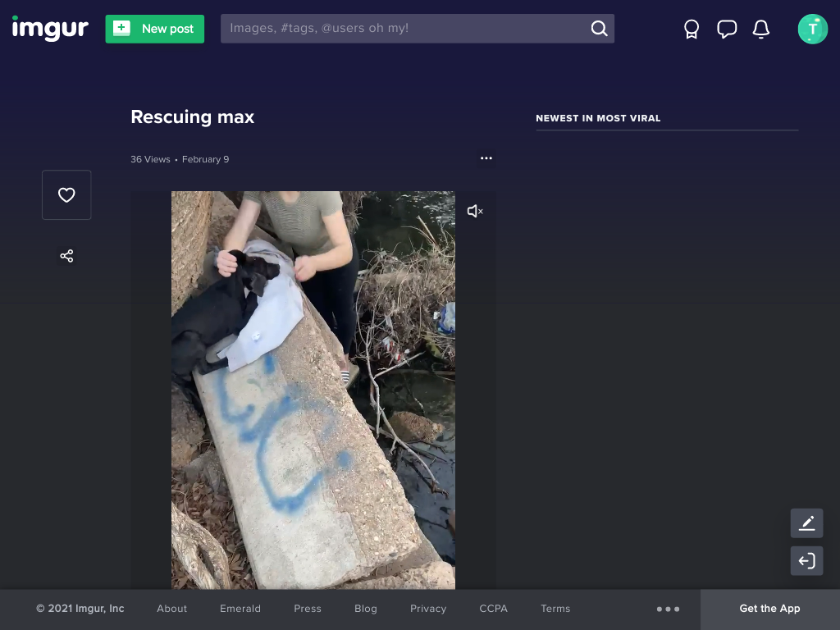Expand more footer links with three dots
This screenshot has width=840, height=630.
coord(668,609)
